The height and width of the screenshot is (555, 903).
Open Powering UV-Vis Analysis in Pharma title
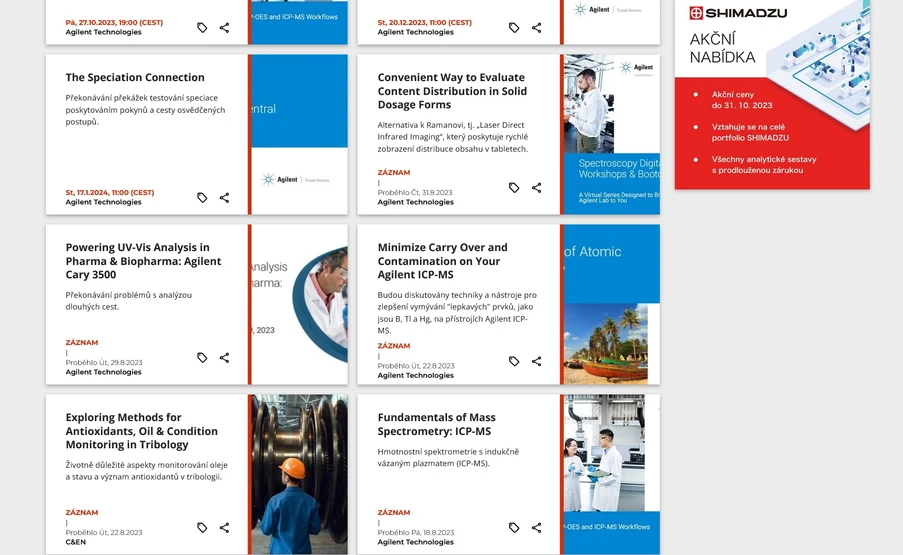[x=143, y=261]
